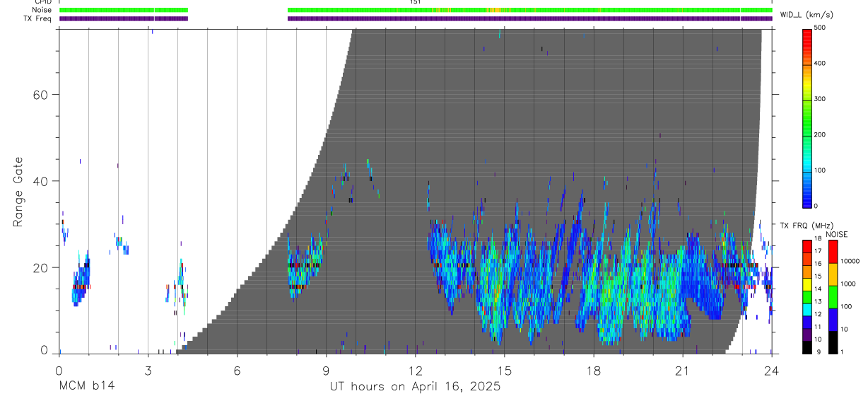Click the orange patch in the Noise strip
Screen dimensions: 868x401
[x=494, y=10]
